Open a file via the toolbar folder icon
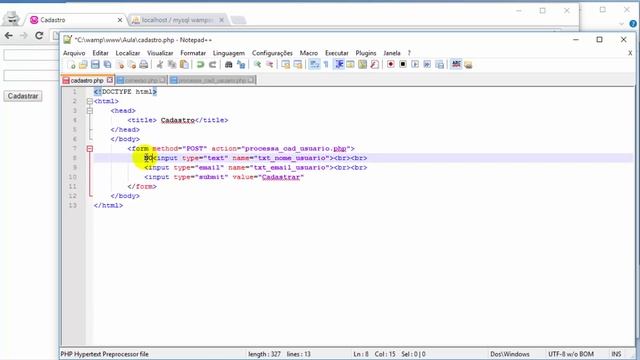Viewport: 640px width, 360px height. point(83,64)
